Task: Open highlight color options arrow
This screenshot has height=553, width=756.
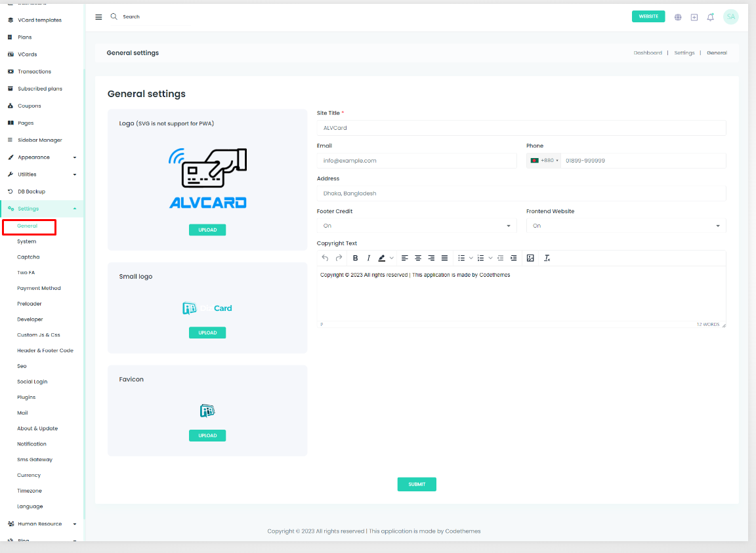Action: [x=392, y=258]
